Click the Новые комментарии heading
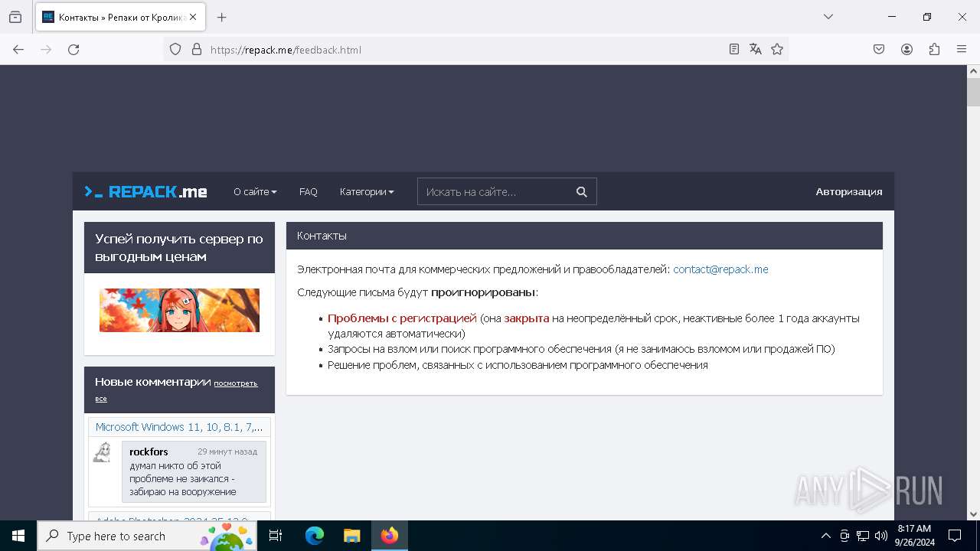This screenshot has width=980, height=551. [x=152, y=382]
